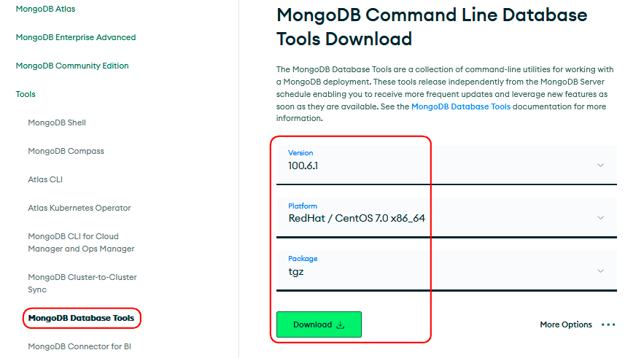
Task: Select MongoDB Database Tools sidebar item
Action: (81, 318)
